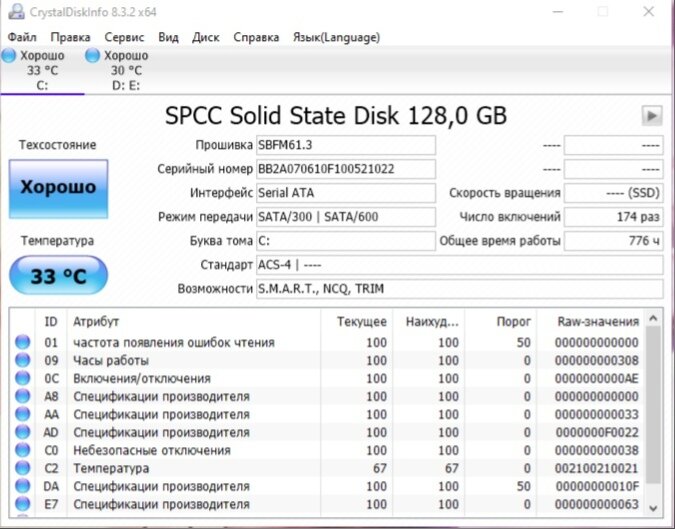Image resolution: width=675 pixels, height=529 pixels.
Task: Open the Сервис menu
Action: (x=124, y=37)
